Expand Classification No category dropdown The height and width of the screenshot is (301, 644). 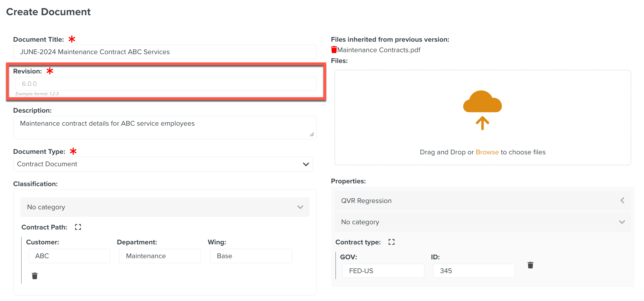tap(165, 207)
